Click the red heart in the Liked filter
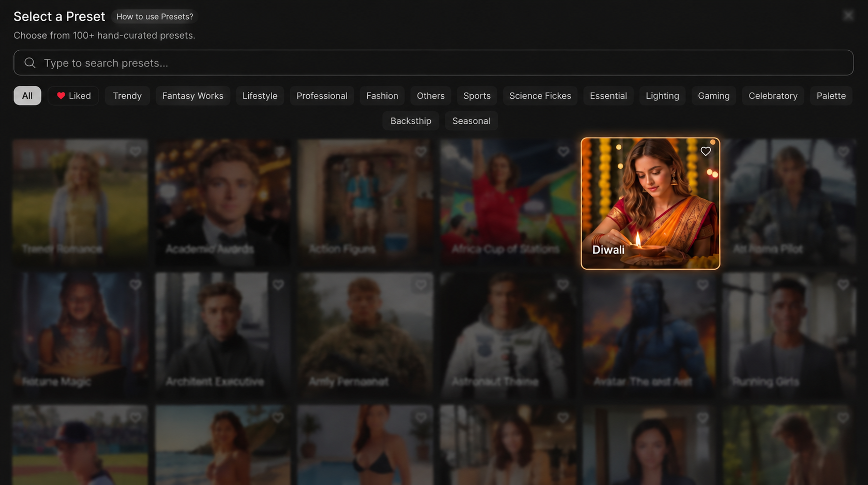The image size is (868, 485). click(x=61, y=96)
